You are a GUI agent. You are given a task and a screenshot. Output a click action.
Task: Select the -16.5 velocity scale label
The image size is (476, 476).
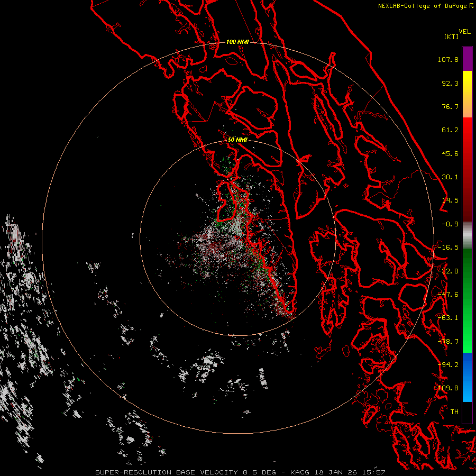pos(448,248)
